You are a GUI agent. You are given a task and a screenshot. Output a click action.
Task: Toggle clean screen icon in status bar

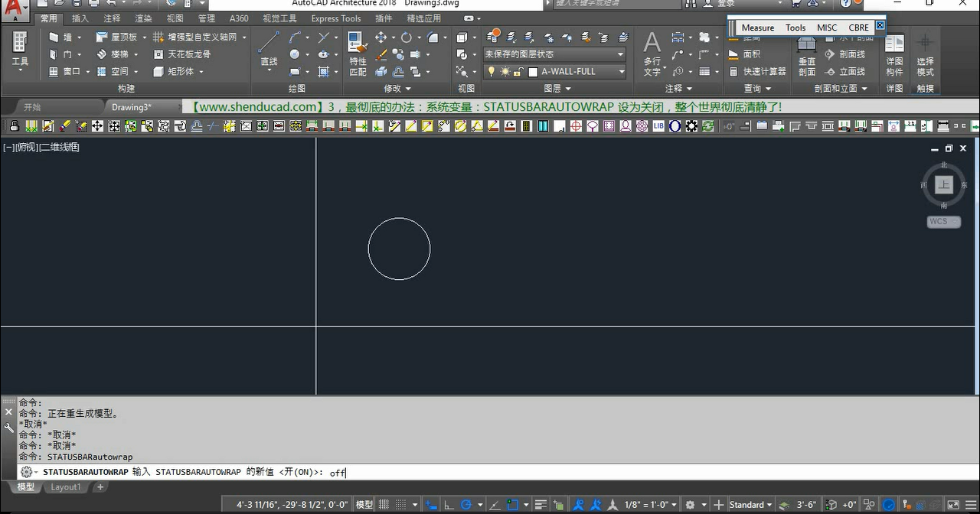click(x=954, y=505)
